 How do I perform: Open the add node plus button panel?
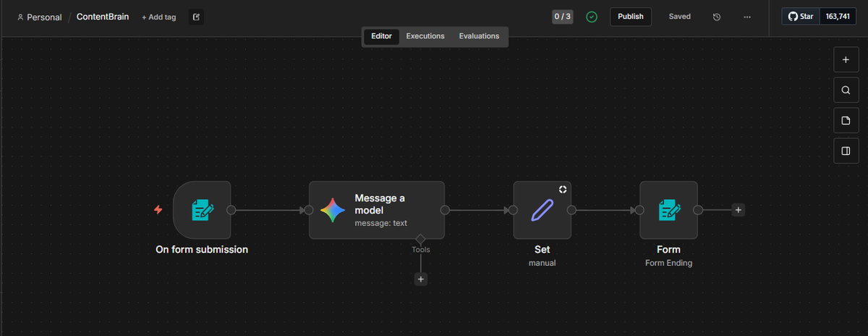[x=846, y=59]
